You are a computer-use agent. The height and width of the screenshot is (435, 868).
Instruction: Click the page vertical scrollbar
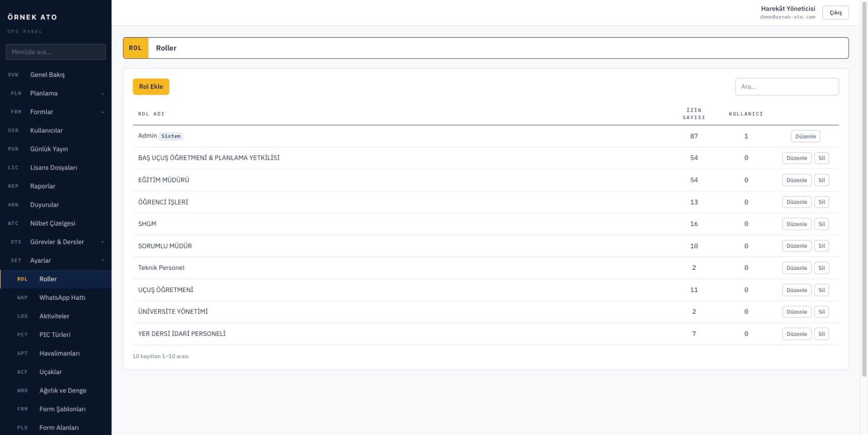click(x=865, y=188)
